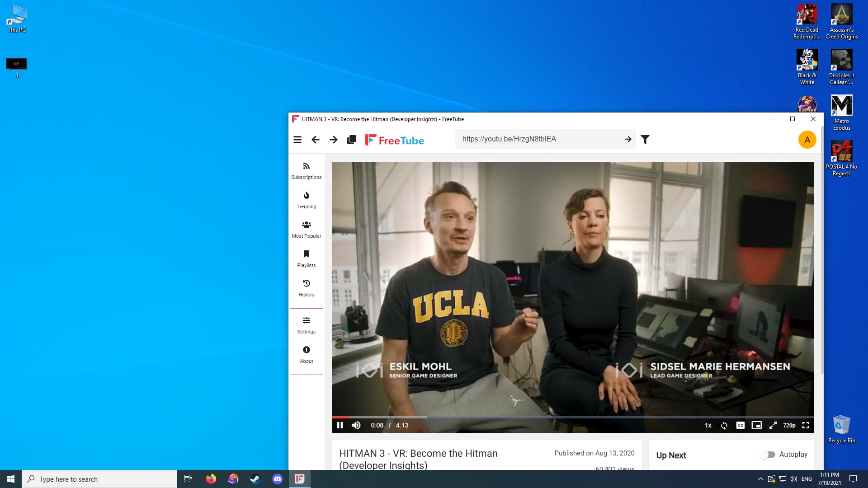868x488 pixels.
Task: Open the network tray icon
Action: pos(783,479)
